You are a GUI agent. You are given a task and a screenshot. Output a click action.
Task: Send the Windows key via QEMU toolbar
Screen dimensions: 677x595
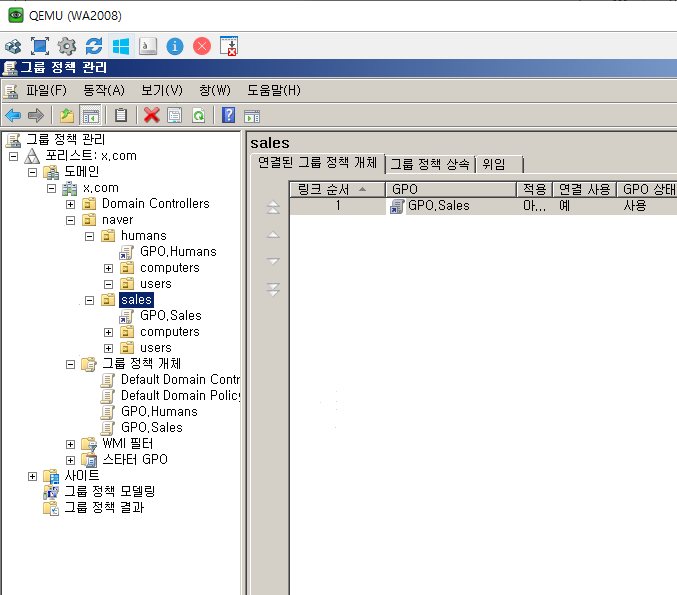click(x=121, y=46)
